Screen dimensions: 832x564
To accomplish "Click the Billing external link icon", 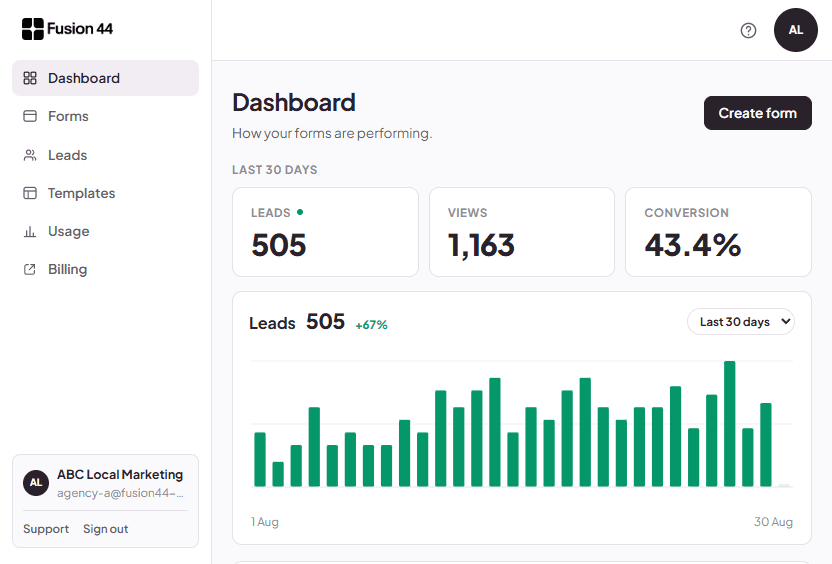I will click(30, 270).
